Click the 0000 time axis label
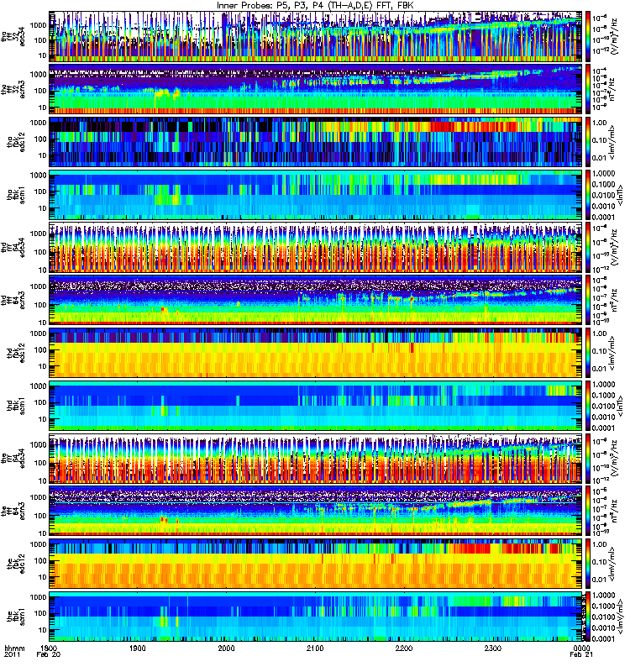The image size is (630, 672). click(581, 648)
